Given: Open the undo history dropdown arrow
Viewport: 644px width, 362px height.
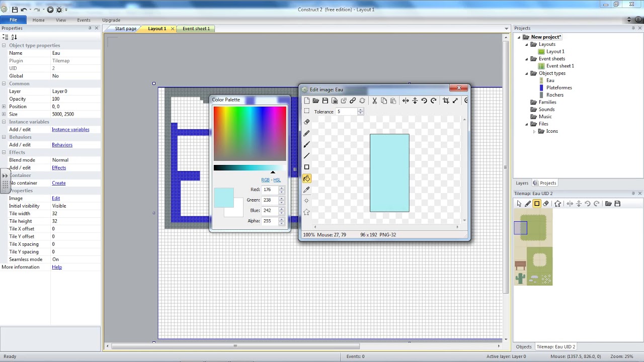Looking at the screenshot, I should 30,10.
